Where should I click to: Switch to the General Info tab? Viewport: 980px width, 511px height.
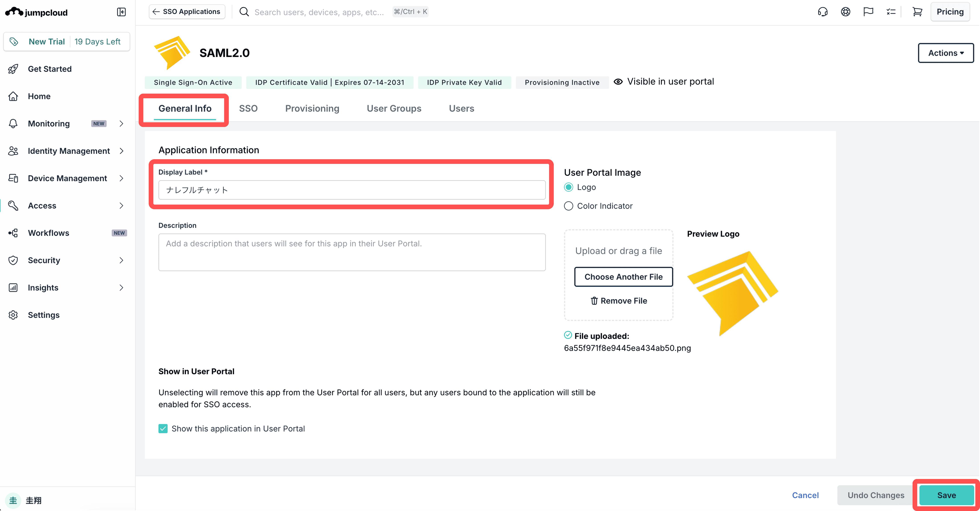185,109
